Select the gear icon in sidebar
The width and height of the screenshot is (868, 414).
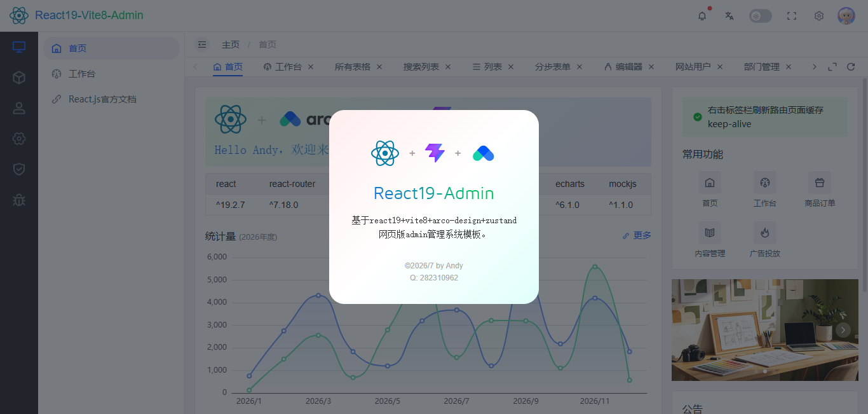click(19, 139)
